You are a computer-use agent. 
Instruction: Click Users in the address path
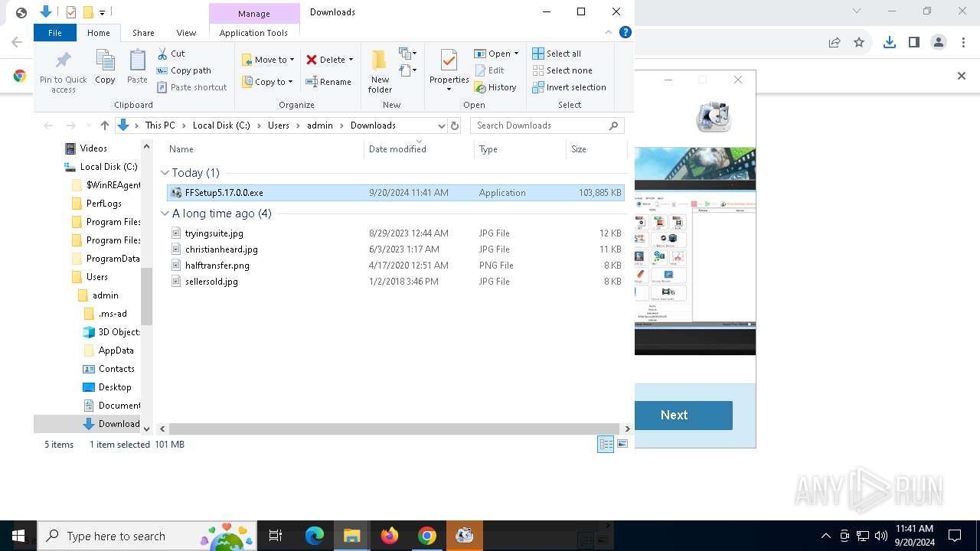coord(279,126)
